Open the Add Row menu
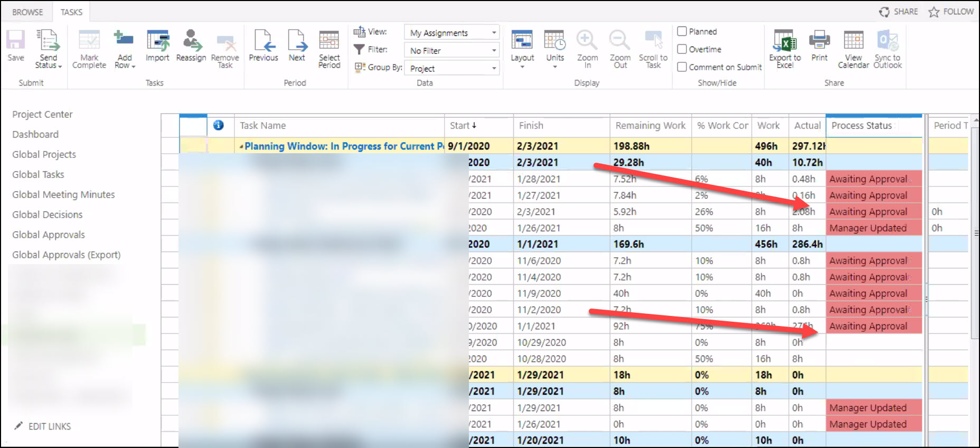 125,49
